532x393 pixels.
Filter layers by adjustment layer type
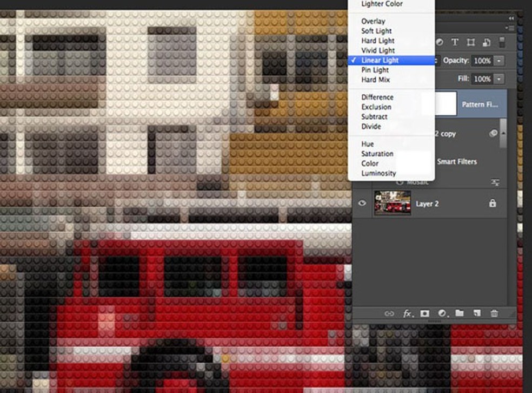[x=440, y=42]
